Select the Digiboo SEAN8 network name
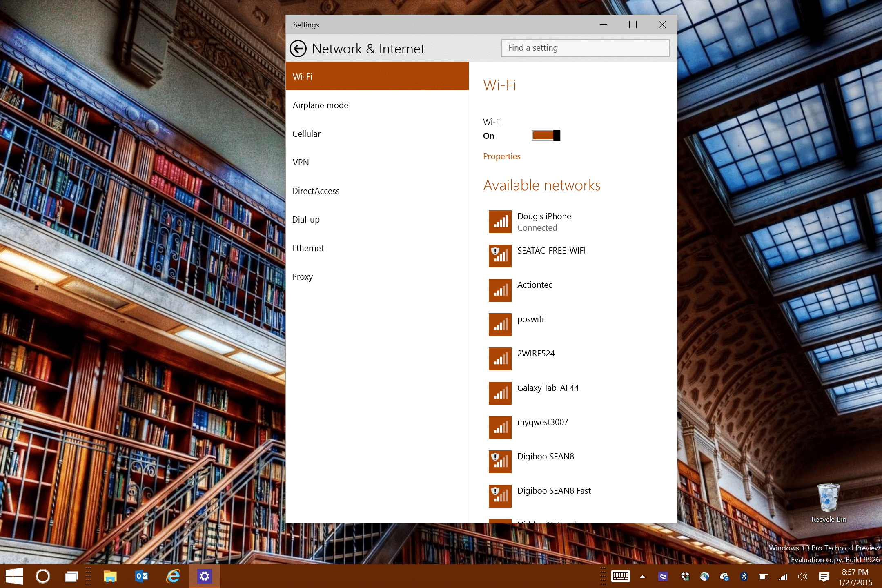882x588 pixels. 546,457
